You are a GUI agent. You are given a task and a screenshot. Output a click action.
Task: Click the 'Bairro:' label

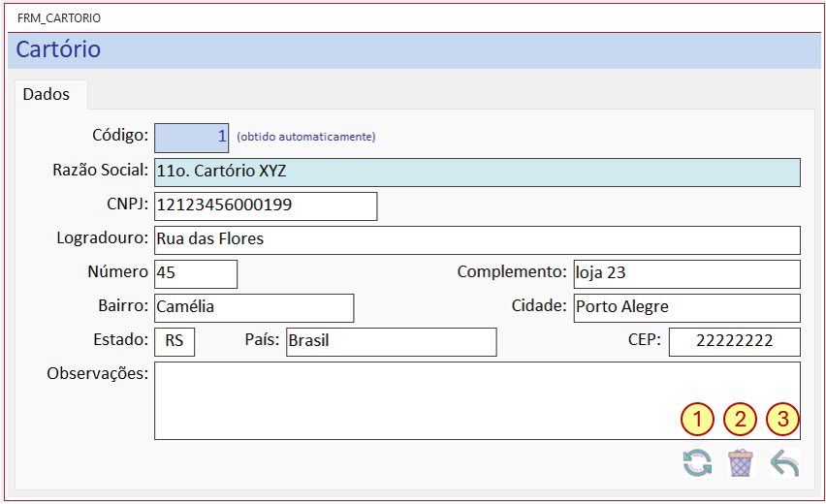coord(123,305)
